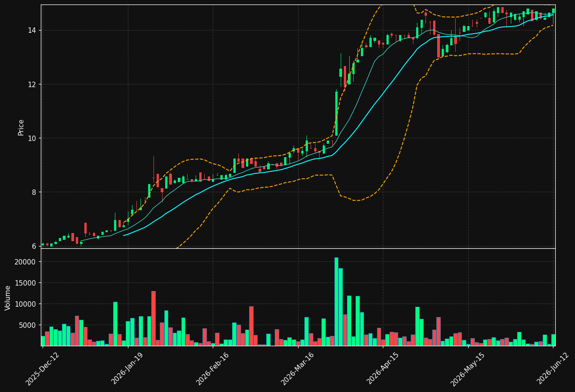Click the price tick label 14

pos(32,31)
